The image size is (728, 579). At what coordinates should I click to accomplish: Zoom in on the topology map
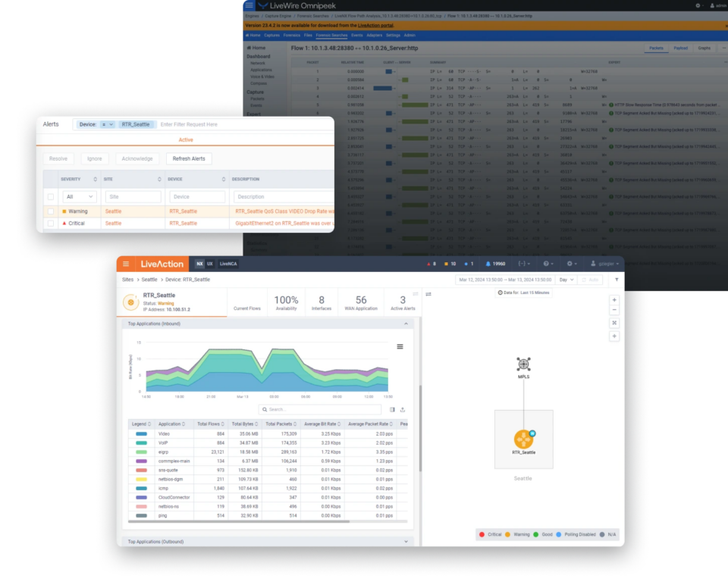tap(614, 299)
